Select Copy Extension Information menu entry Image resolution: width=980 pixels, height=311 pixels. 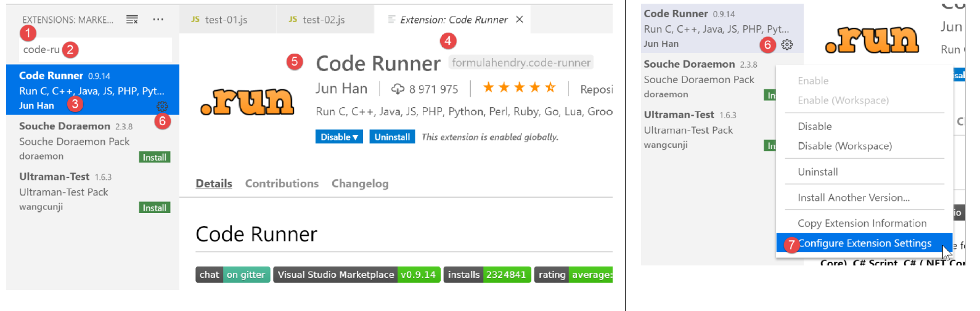click(x=862, y=223)
